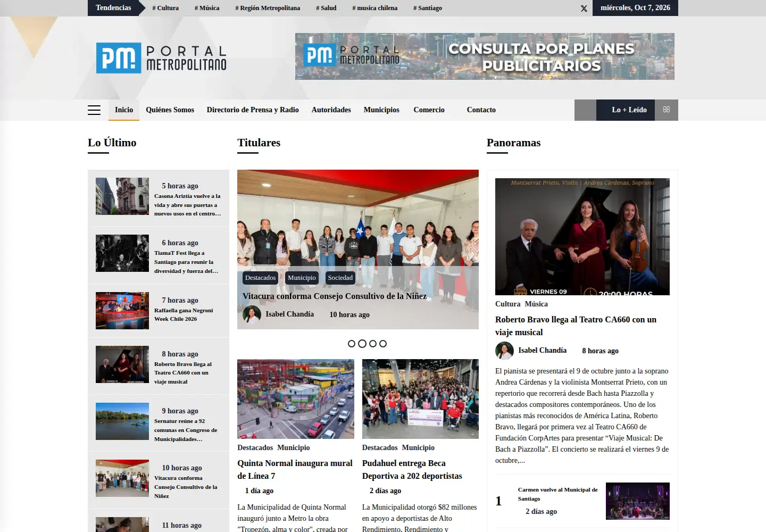Click the # Cultura trending tag
Screen dimensions: 766x532
(165, 8)
